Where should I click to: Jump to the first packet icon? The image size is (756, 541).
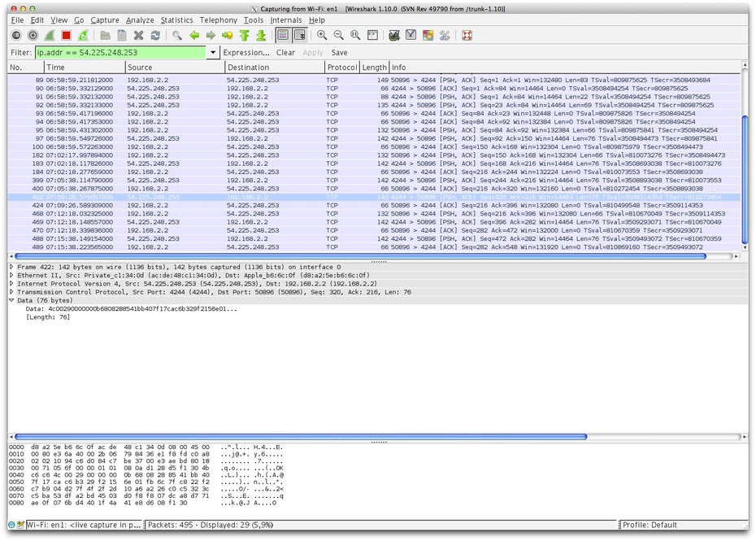coord(245,35)
